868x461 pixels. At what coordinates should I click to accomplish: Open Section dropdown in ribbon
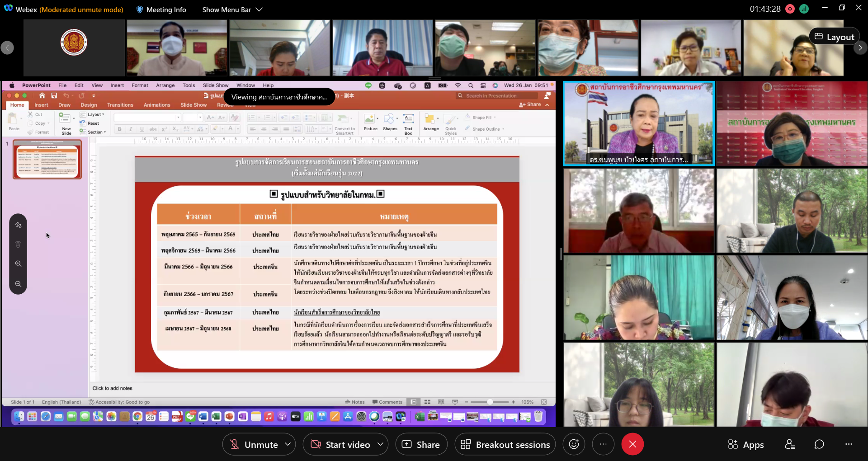(x=93, y=132)
